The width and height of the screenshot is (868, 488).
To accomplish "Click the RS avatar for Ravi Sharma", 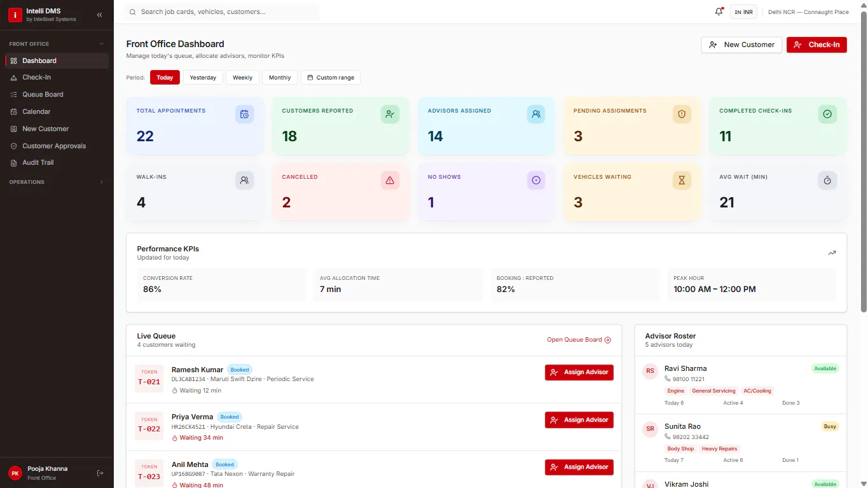I will tap(650, 371).
